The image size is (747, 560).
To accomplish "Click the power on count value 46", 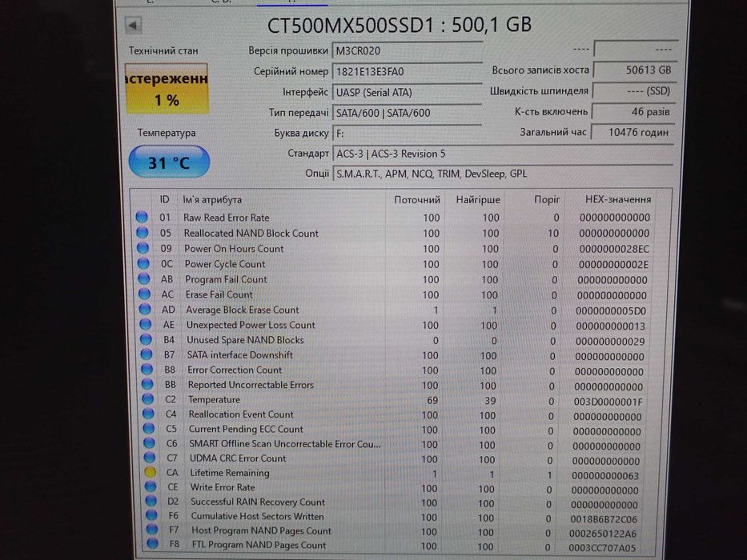I will [x=633, y=112].
